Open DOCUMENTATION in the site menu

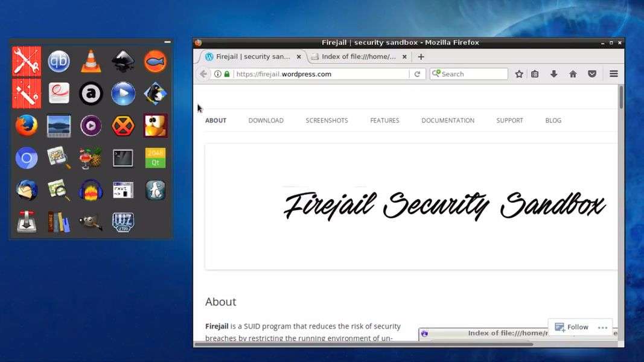448,120
